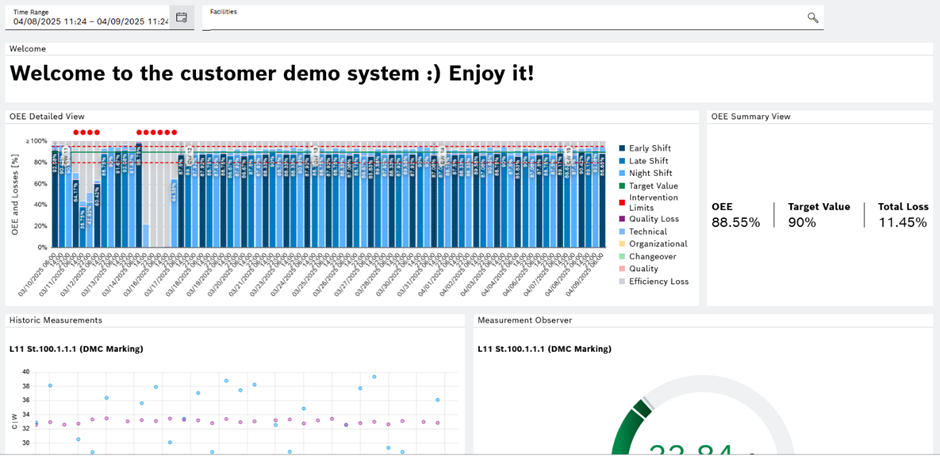This screenshot has width=940, height=456.
Task: Click the Target Value 90% figure
Action: click(x=802, y=222)
